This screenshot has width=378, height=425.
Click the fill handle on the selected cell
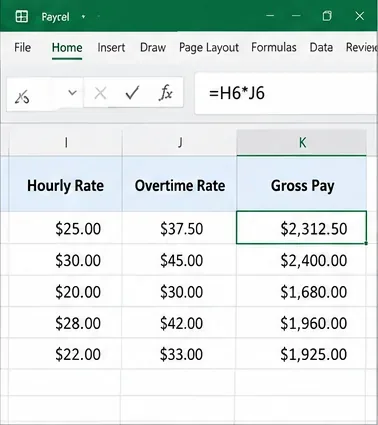pos(366,244)
